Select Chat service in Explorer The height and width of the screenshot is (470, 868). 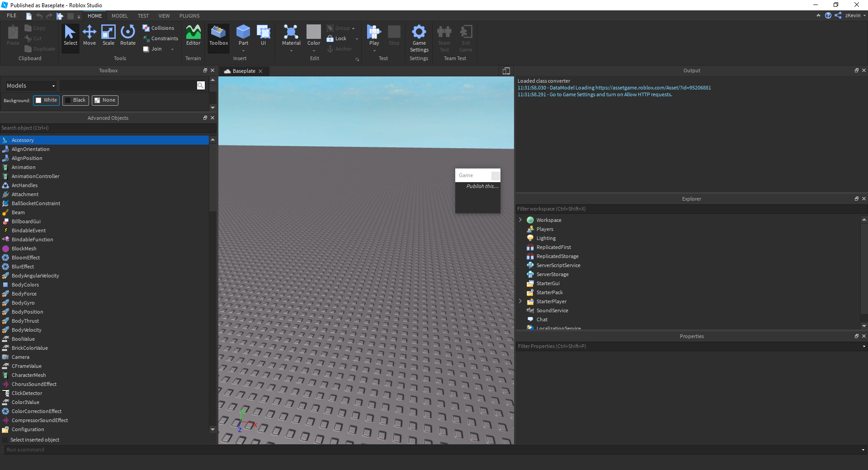pyautogui.click(x=542, y=320)
